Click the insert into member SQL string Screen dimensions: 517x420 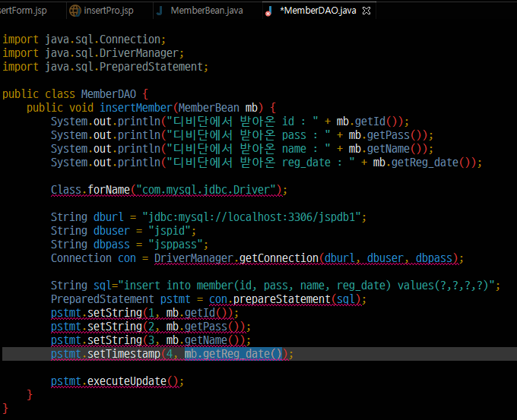pos(306,286)
